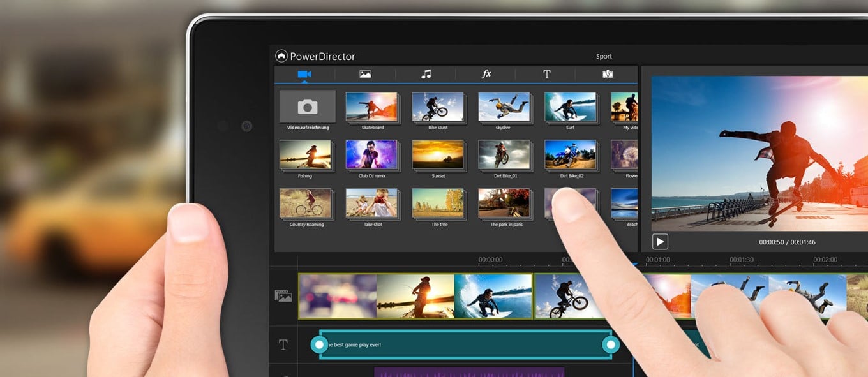Grab the right handle of title clip
868x377 pixels.
click(x=611, y=345)
